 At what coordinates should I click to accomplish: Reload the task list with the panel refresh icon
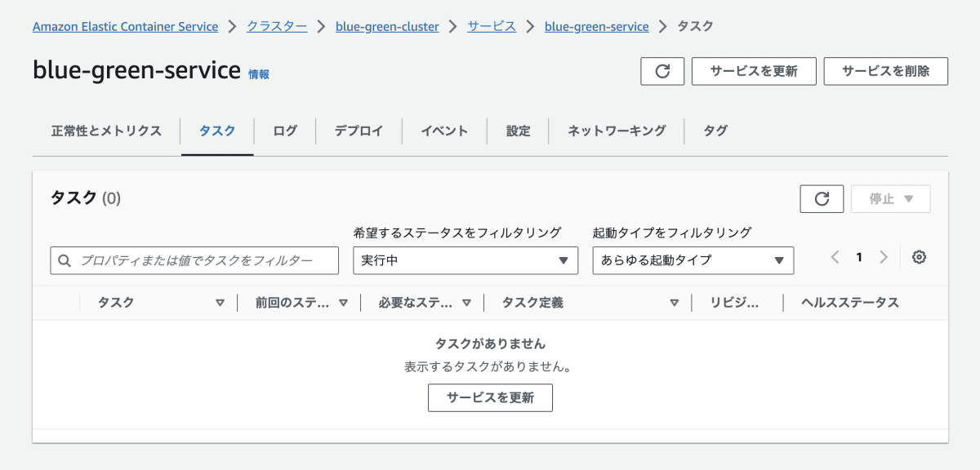(822, 198)
